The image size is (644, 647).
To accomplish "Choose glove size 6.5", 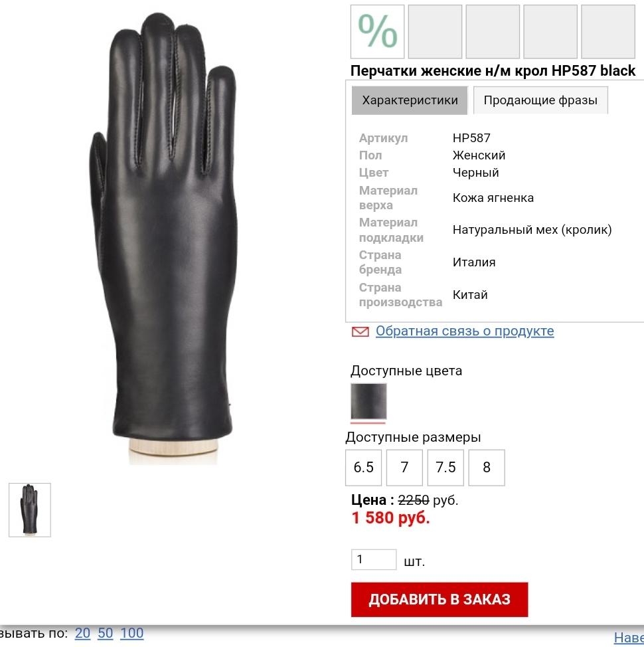I will pyautogui.click(x=364, y=468).
